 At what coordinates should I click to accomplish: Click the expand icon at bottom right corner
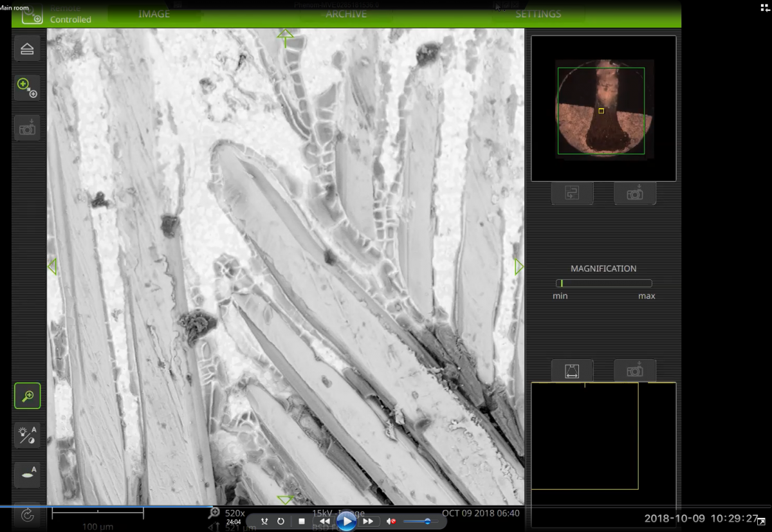click(761, 522)
